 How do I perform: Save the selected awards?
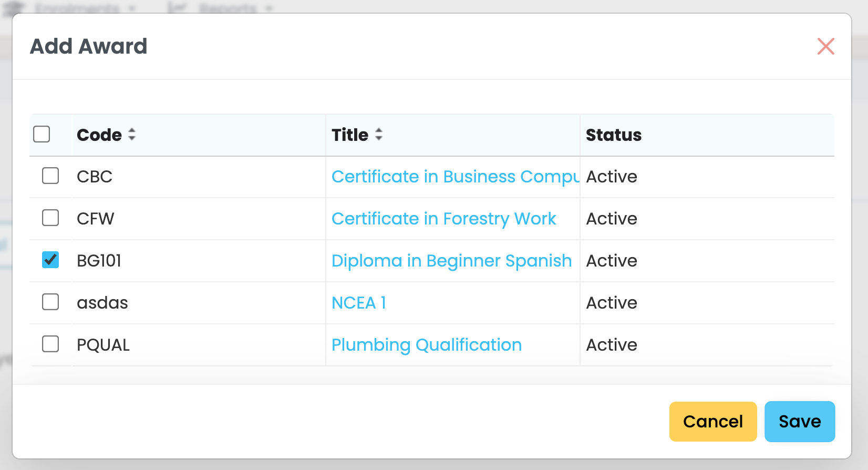(x=799, y=422)
